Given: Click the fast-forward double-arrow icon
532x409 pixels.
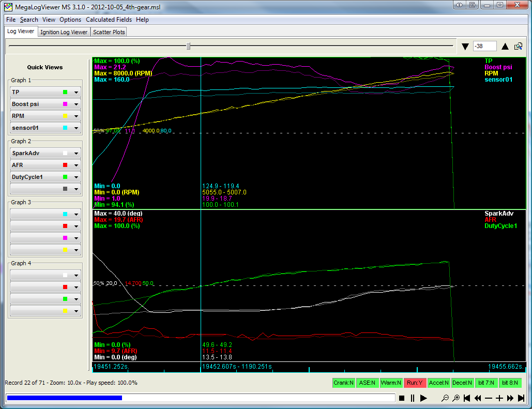Looking at the screenshot, I should click(x=510, y=398).
